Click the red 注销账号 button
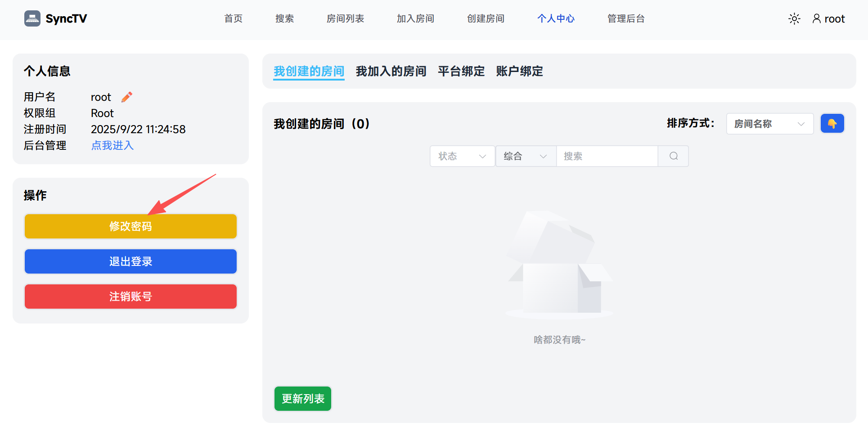868x436 pixels. coord(130,297)
